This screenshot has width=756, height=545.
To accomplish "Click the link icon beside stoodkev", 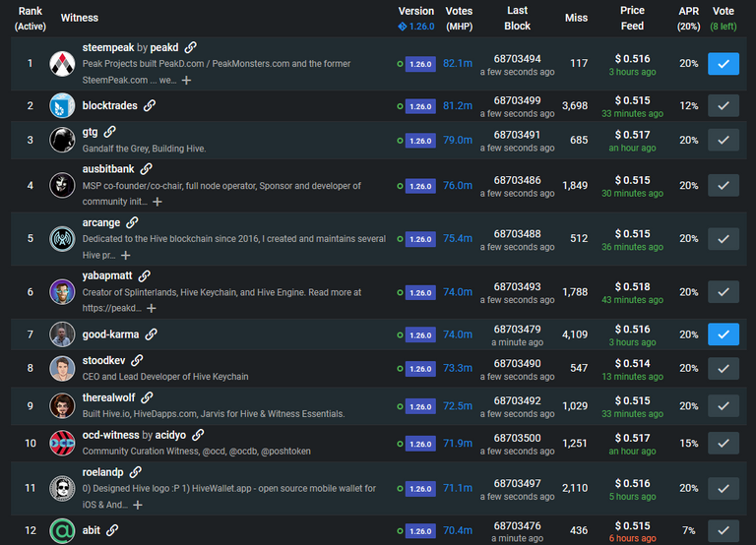I will (137, 361).
